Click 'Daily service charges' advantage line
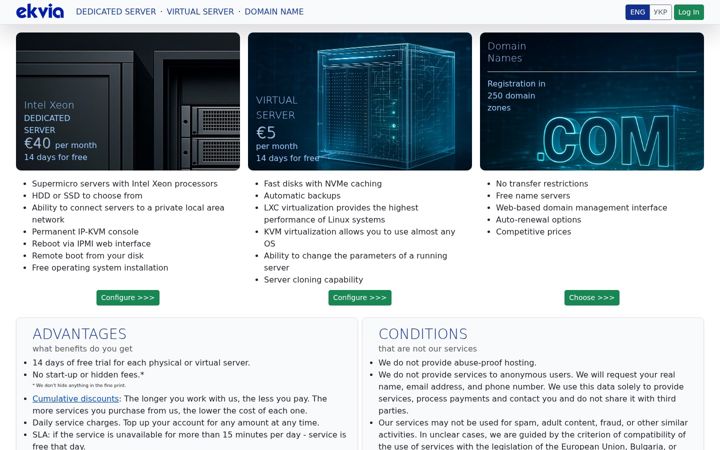Screen dimensions: 720x450 (175, 422)
